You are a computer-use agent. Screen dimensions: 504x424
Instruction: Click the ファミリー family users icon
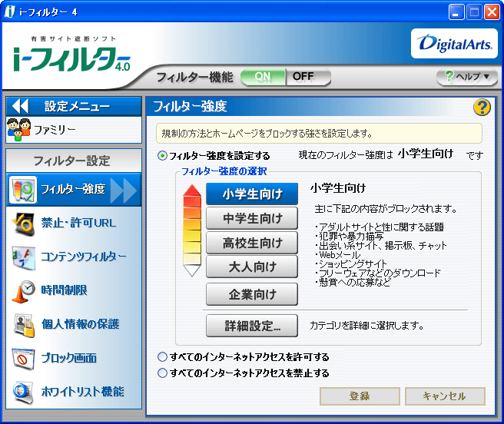[x=18, y=130]
